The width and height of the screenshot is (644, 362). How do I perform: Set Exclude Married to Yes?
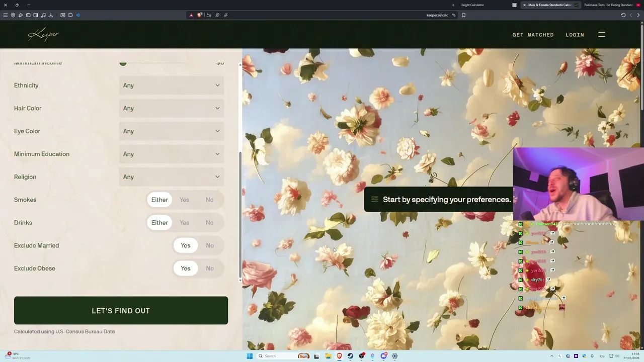[186, 245]
